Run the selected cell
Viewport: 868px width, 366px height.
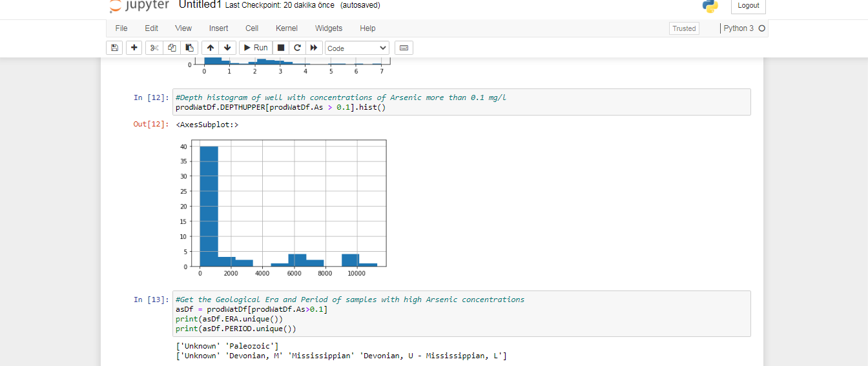[256, 48]
